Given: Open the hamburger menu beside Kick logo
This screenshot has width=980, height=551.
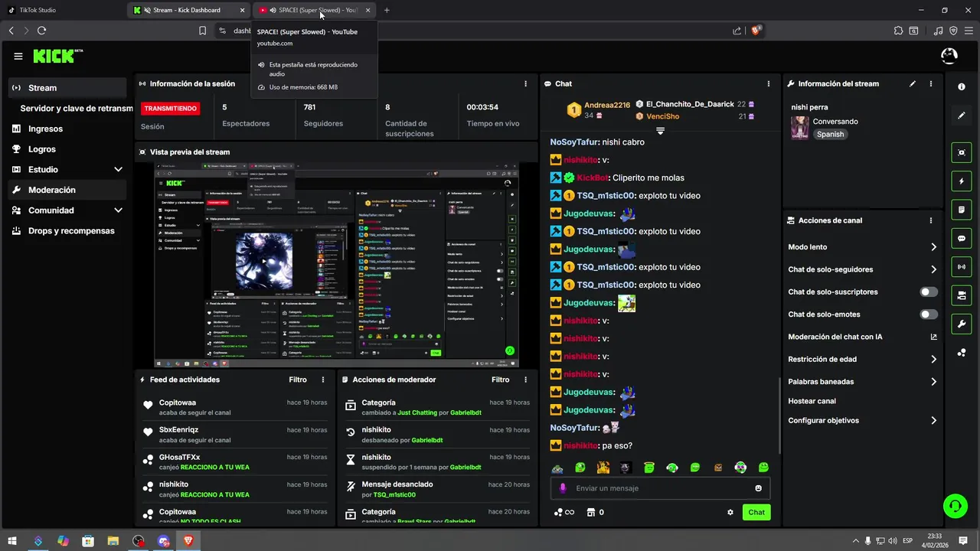Looking at the screenshot, I should [18, 56].
